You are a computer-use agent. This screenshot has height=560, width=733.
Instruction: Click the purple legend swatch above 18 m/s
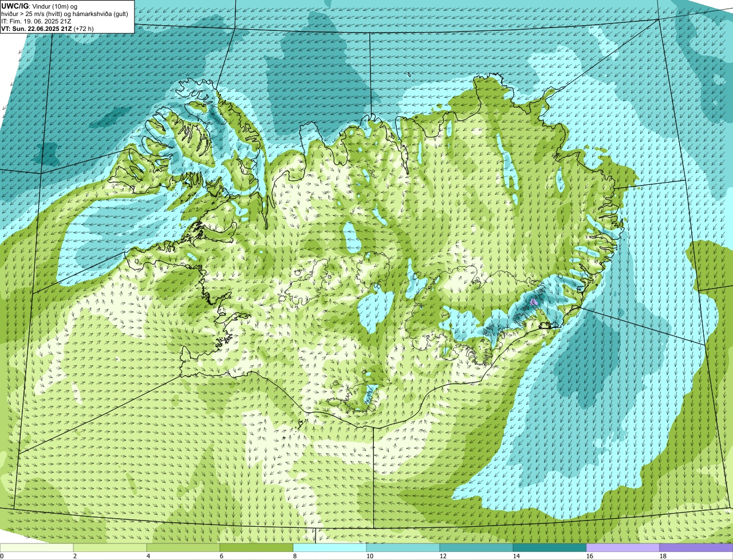(696, 548)
